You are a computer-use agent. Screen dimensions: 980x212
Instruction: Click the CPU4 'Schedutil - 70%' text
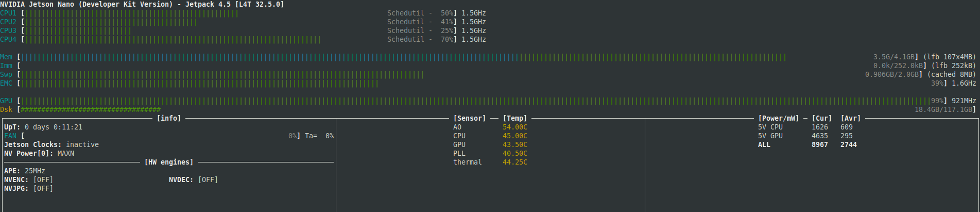[420, 40]
